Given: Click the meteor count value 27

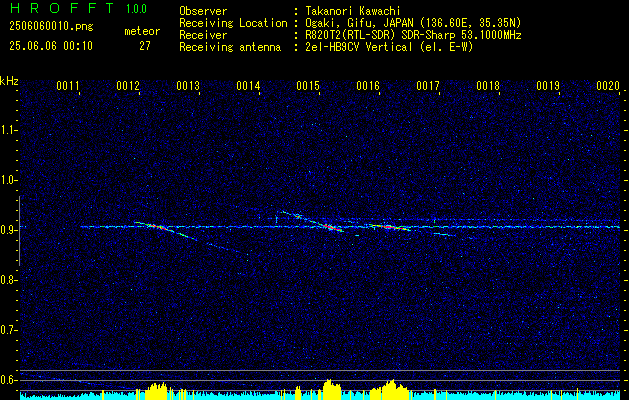Looking at the screenshot, I should [145, 46].
